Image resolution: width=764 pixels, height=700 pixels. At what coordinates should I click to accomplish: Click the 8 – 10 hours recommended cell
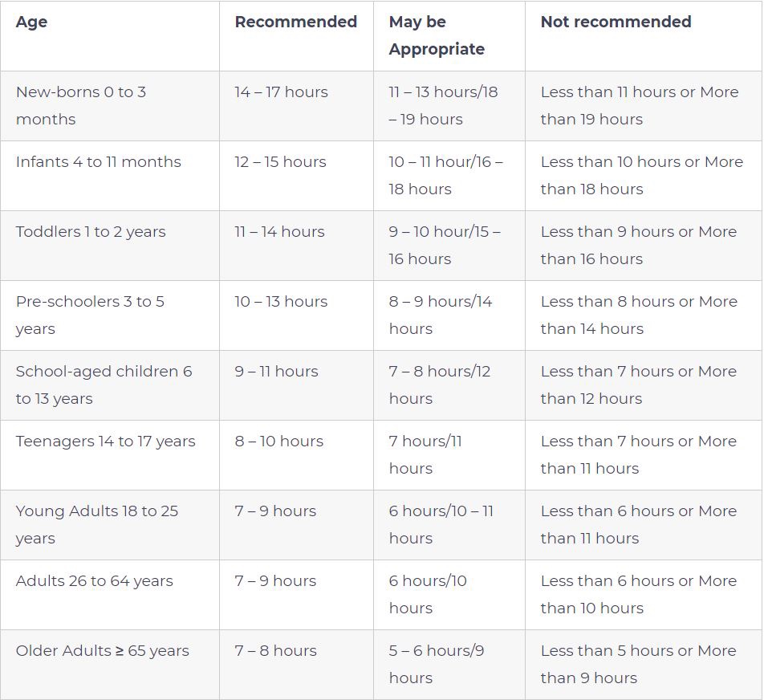tap(278, 442)
